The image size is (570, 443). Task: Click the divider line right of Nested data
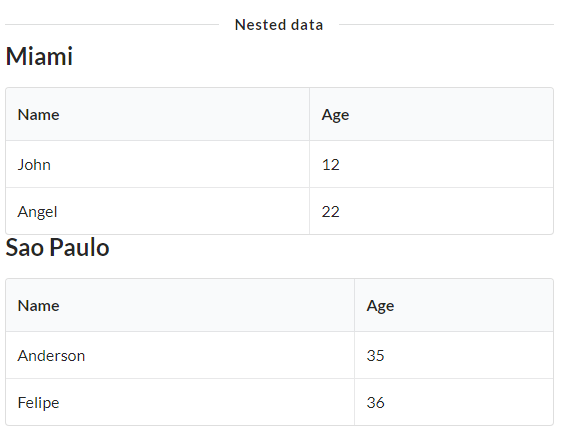[x=446, y=25]
